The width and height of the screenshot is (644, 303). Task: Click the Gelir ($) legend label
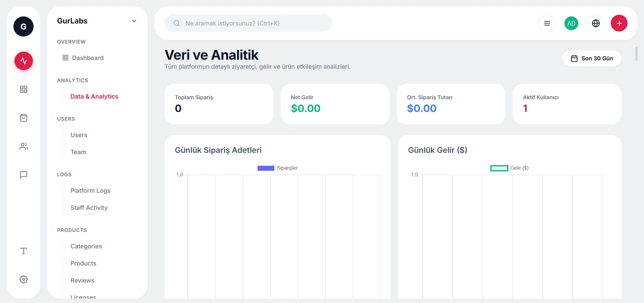coord(519,168)
